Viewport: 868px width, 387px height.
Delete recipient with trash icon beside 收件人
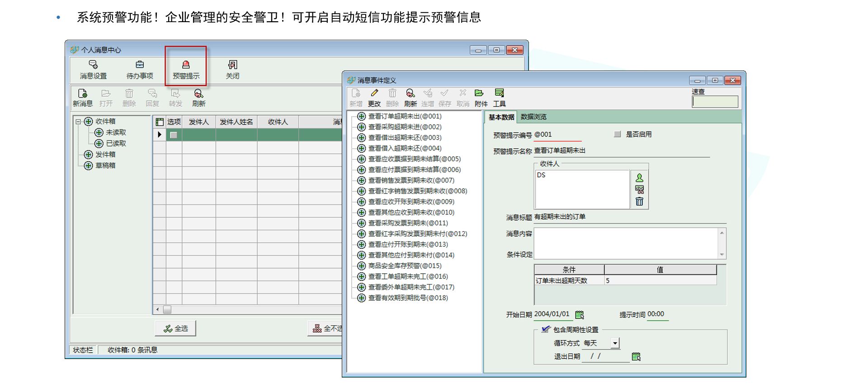click(639, 201)
